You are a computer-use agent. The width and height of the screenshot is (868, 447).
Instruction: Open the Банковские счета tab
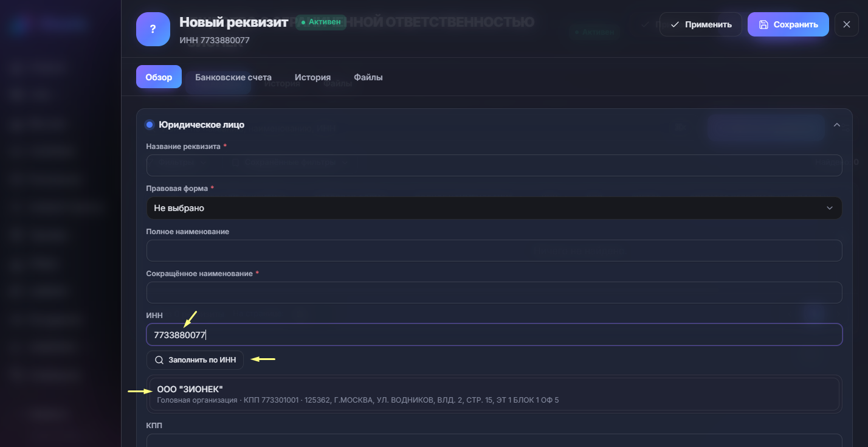(233, 77)
